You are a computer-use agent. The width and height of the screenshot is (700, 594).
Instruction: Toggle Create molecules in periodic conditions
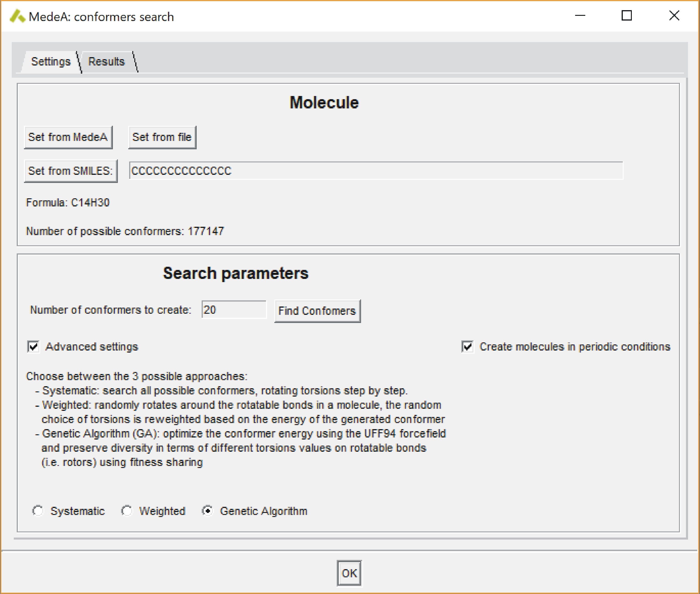pos(467,346)
